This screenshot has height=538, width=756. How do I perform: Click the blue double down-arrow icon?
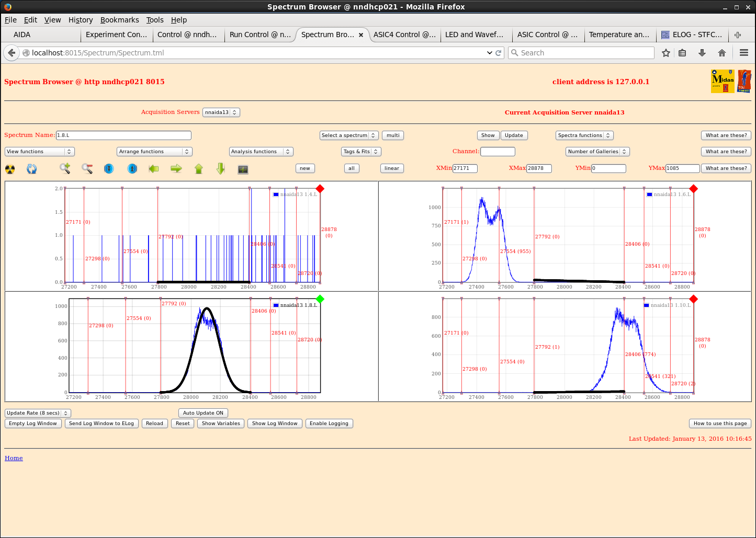tap(109, 168)
